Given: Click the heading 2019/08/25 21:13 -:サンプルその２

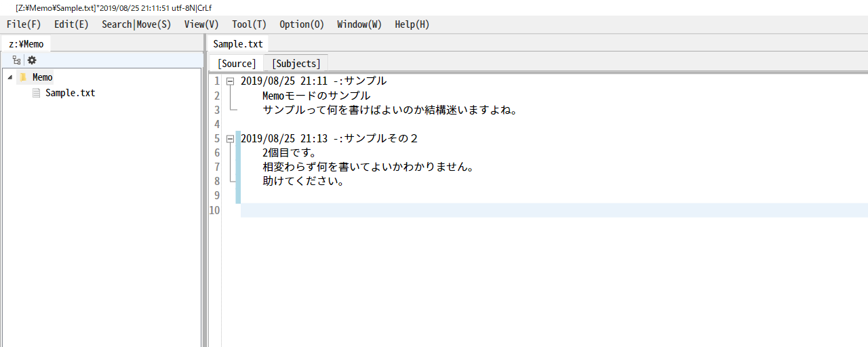Looking at the screenshot, I should (x=330, y=139).
